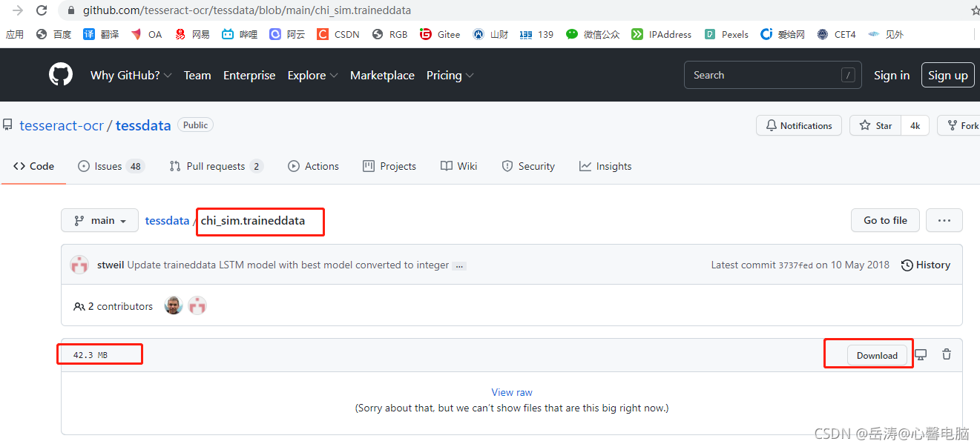Screen dimensions: 980x447
Task: Open the 139 bookmark
Action: pyautogui.click(x=537, y=34)
